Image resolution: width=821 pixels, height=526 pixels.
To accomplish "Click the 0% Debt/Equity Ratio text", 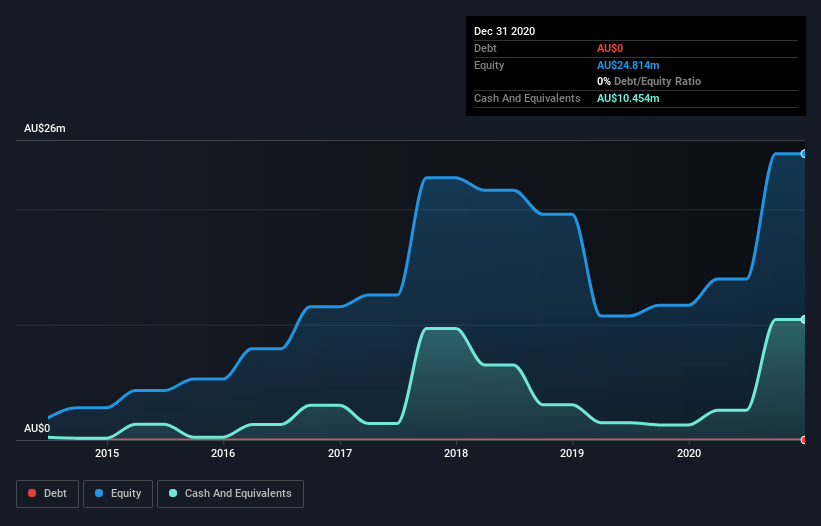I will pyautogui.click(x=649, y=81).
